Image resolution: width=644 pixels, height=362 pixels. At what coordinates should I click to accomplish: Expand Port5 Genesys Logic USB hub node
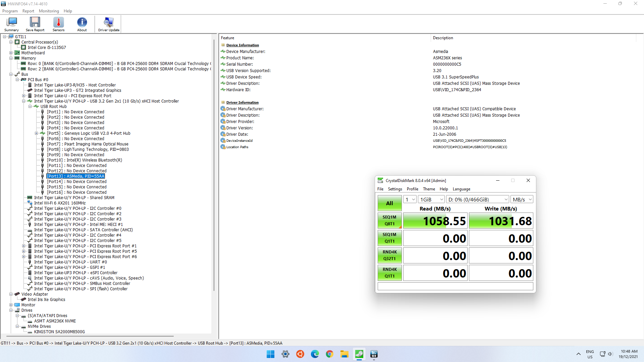(37, 133)
